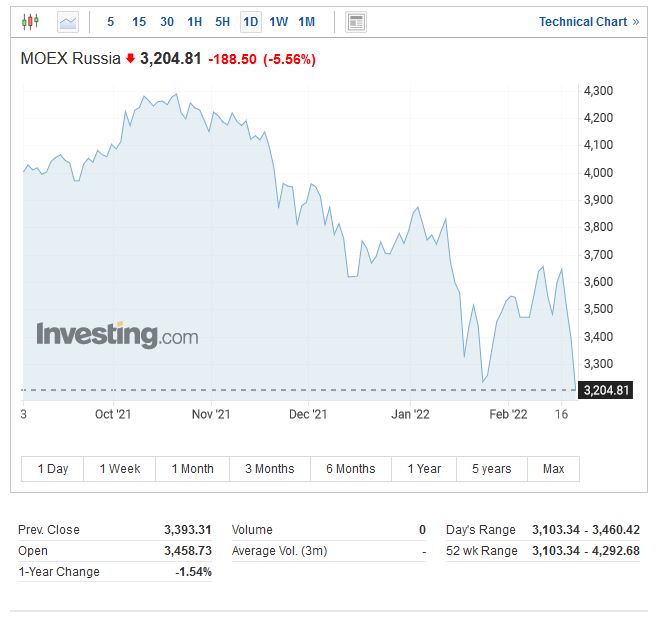Open the Technical Chart link
The image size is (657, 618).
[588, 22]
